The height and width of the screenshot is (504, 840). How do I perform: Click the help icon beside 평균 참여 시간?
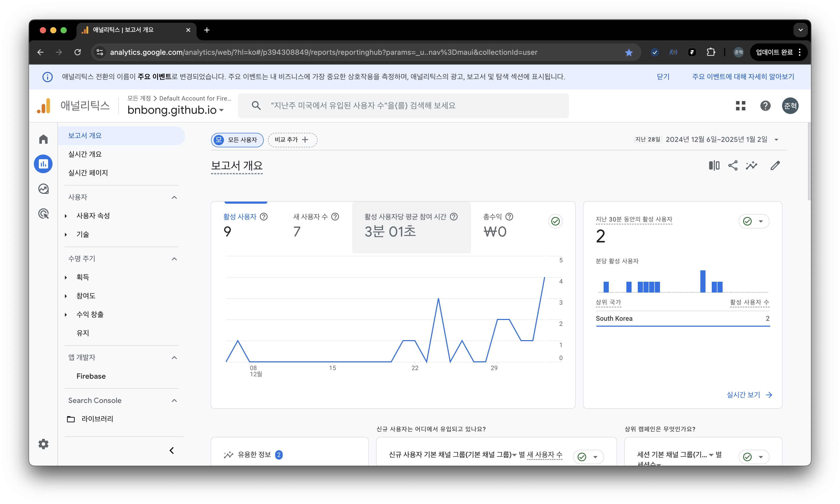[454, 217]
